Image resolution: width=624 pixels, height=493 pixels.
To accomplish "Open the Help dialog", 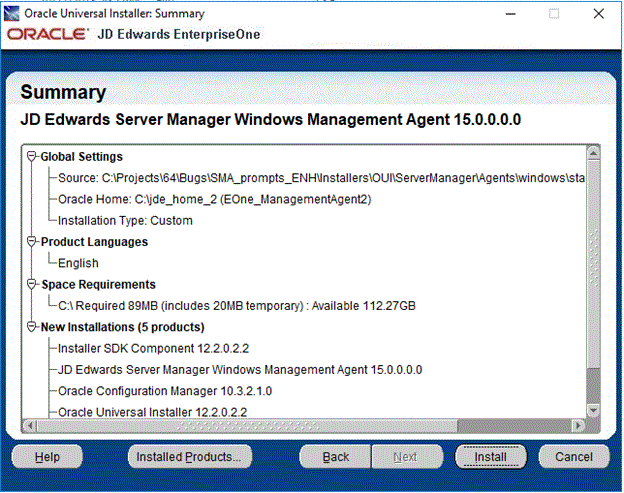I will coord(47,456).
